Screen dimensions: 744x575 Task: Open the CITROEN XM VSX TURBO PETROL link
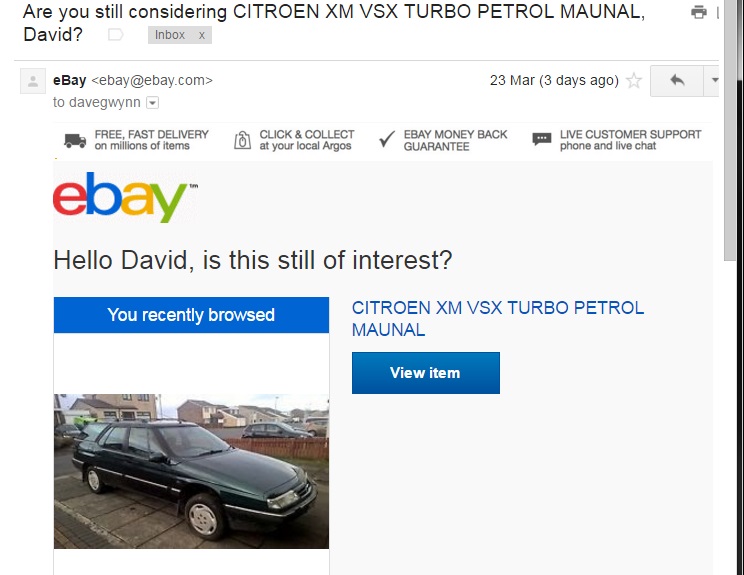point(498,319)
